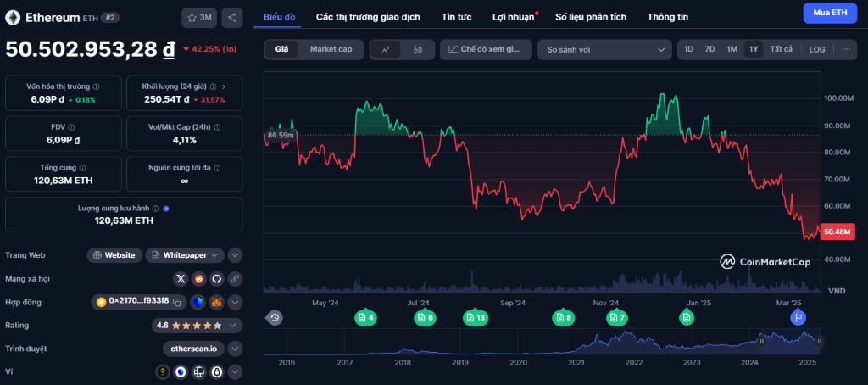Add token to MetaMask fox icon
Image resolution: width=868 pixels, height=385 pixels.
pyautogui.click(x=215, y=302)
